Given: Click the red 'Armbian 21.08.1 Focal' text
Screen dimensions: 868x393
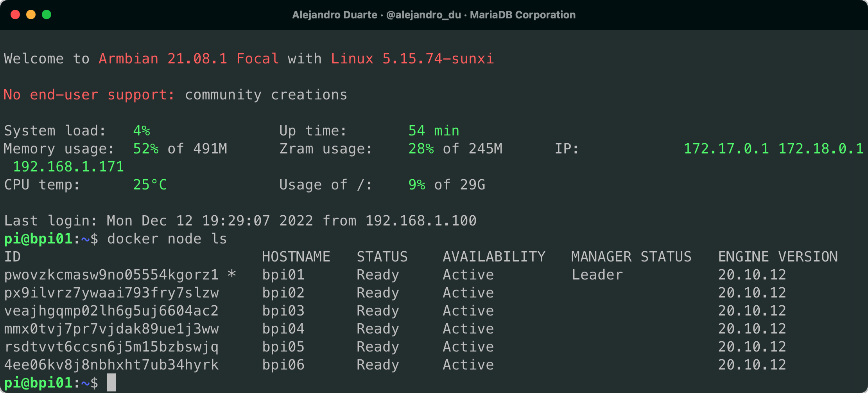Looking at the screenshot, I should (x=188, y=59).
